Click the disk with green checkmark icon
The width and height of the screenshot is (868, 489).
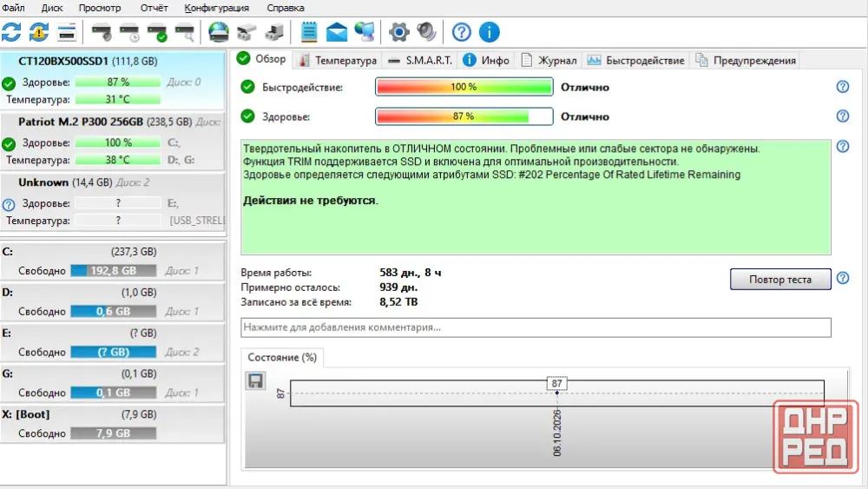(x=157, y=33)
